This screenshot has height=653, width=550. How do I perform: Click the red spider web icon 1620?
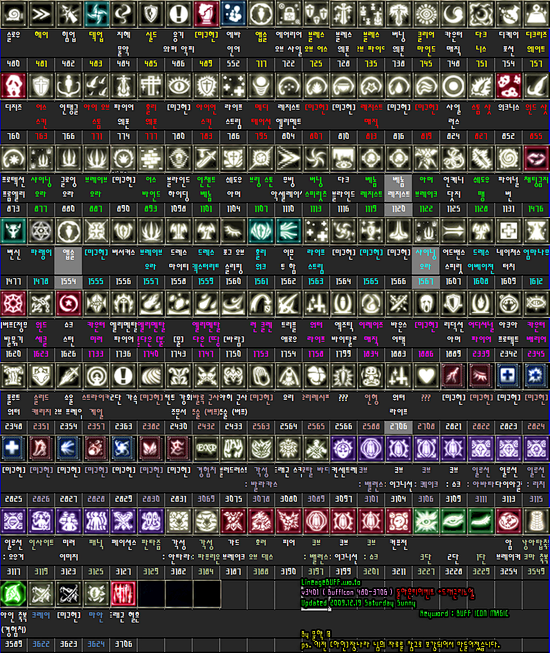(13, 304)
